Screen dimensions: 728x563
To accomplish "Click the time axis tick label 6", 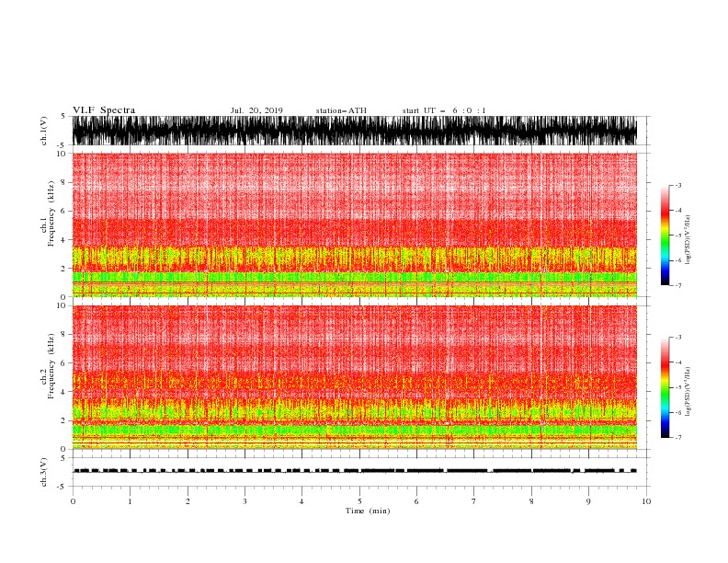I will 416,501.
